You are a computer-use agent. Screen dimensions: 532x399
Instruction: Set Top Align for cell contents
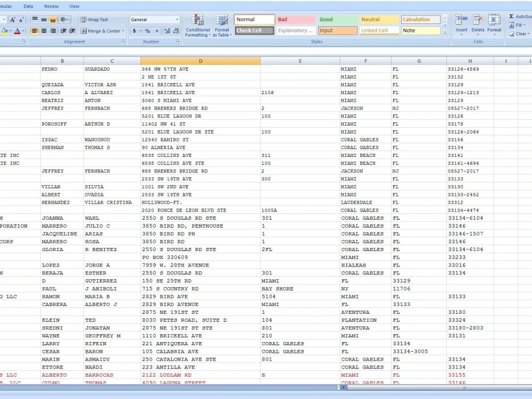click(x=35, y=20)
